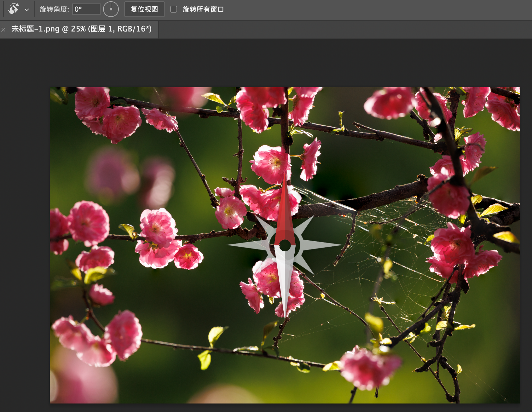Select the Rotate View tool icon
Screen dimensions: 532x412
[13, 9]
